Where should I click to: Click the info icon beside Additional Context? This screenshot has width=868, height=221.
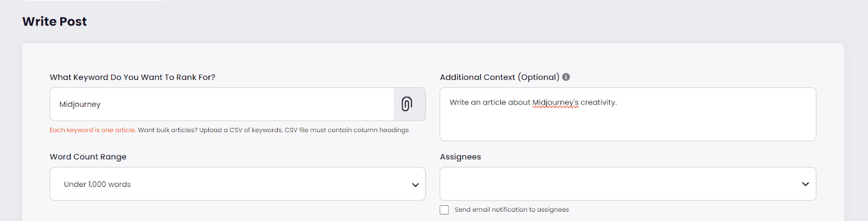(x=566, y=77)
